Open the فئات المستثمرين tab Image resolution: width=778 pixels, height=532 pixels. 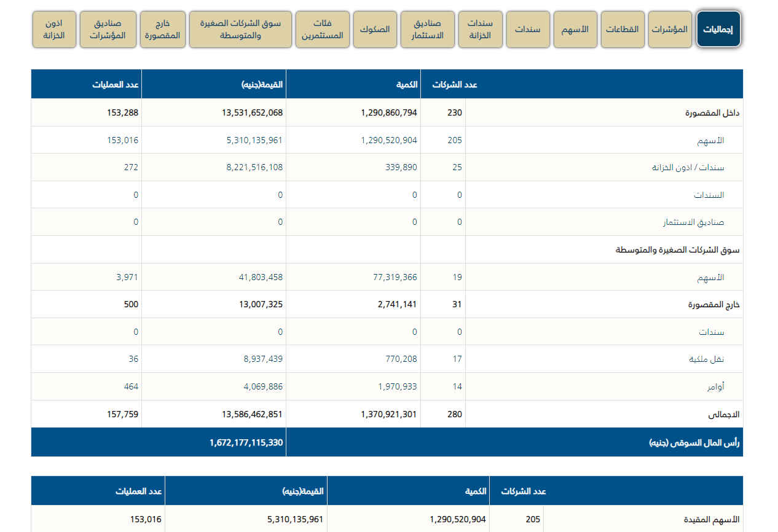click(323, 29)
